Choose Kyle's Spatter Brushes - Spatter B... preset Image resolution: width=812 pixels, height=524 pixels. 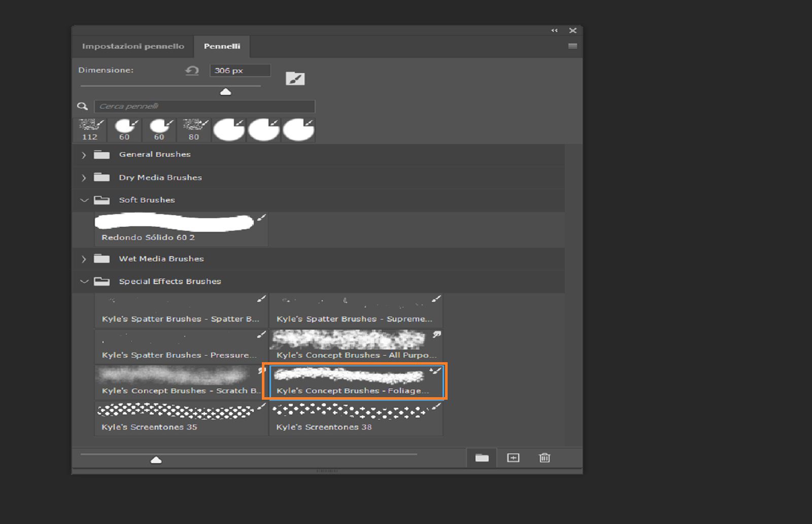pyautogui.click(x=181, y=310)
